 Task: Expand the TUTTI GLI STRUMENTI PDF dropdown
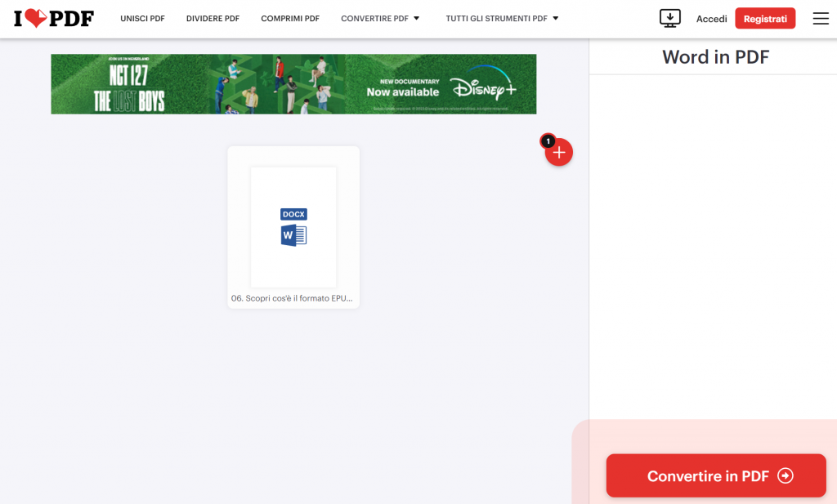coord(496,18)
